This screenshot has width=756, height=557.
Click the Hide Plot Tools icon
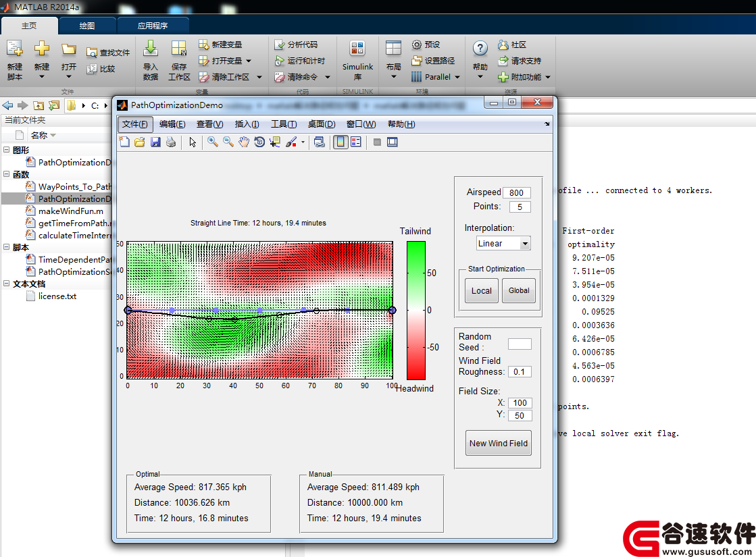[377, 142]
